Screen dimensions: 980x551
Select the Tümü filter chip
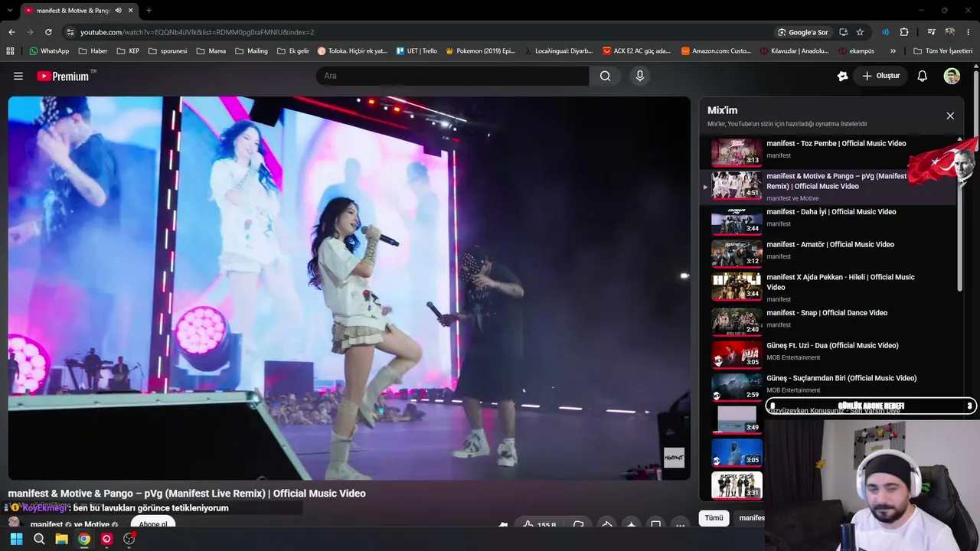point(714,518)
